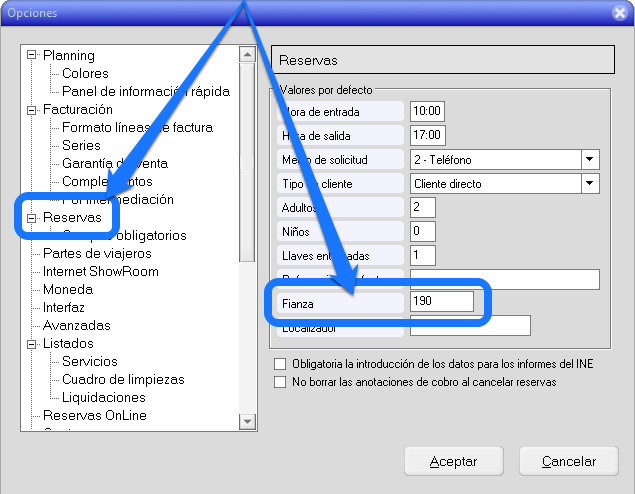Click the Hora de entrada field
The width and height of the screenshot is (635, 494).
click(427, 111)
